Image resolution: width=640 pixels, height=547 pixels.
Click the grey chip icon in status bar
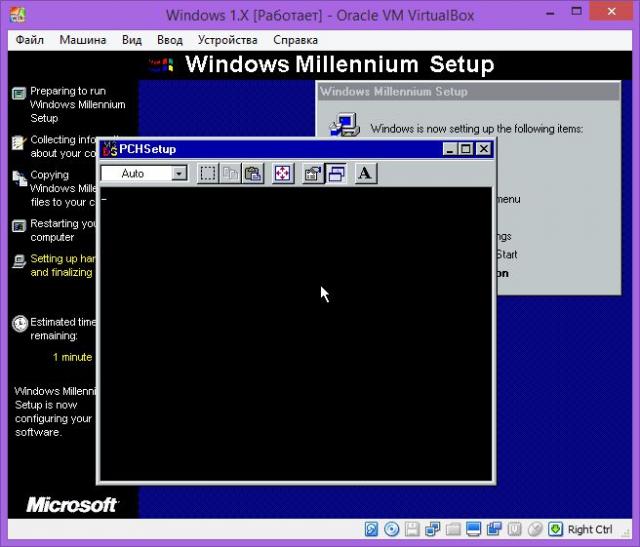pyautogui.click(x=514, y=529)
